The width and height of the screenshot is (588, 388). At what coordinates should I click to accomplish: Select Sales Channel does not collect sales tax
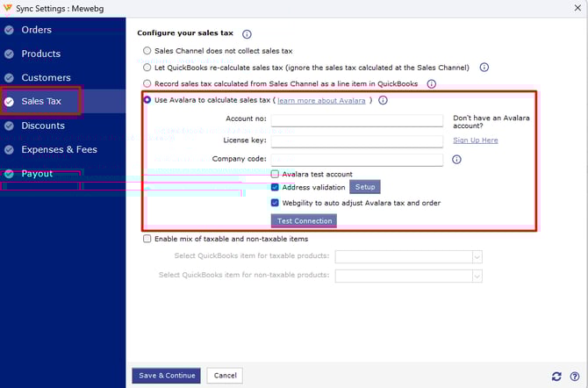click(147, 51)
